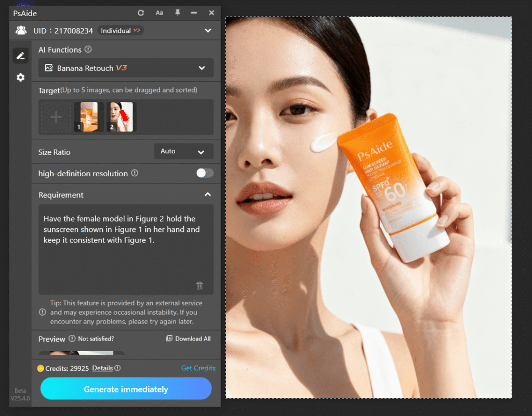Toggle the high-definition resolution switch
The image size is (532, 416).
pos(205,173)
